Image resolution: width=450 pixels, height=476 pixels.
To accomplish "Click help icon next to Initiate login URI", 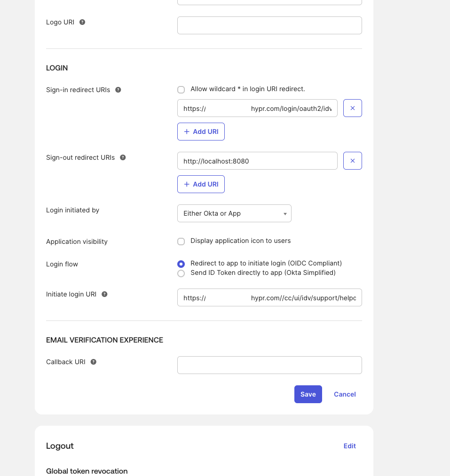I will click(x=104, y=294).
